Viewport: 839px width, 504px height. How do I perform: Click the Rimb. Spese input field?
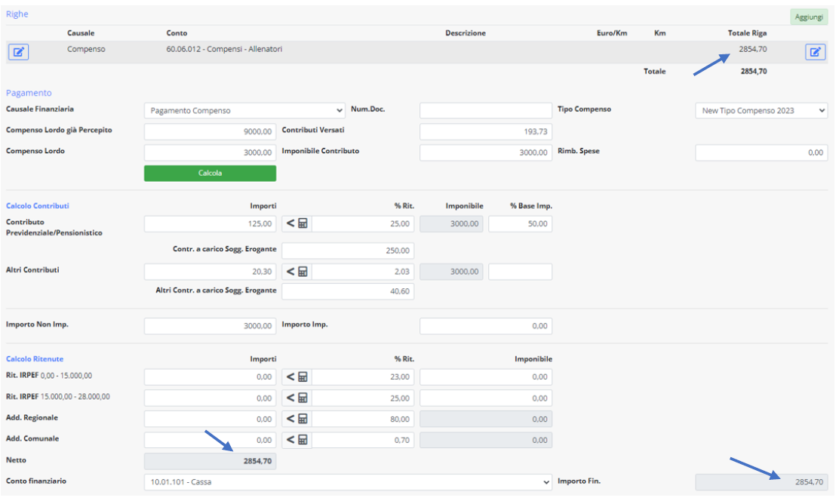(761, 152)
